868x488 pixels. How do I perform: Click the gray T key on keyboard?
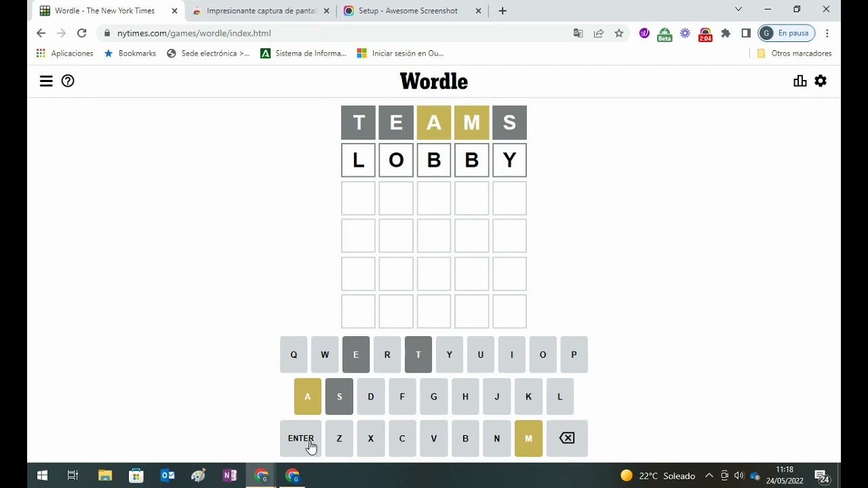pyautogui.click(x=418, y=354)
